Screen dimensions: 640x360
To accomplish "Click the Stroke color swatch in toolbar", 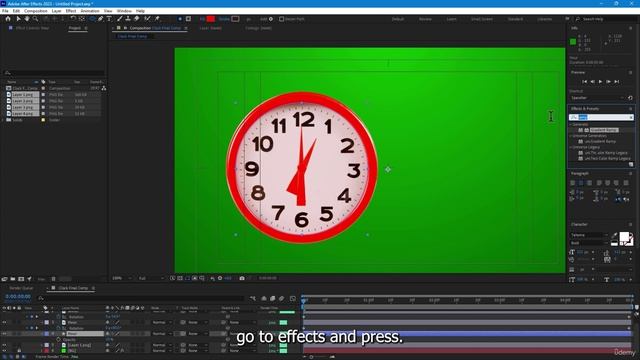I will (235, 19).
